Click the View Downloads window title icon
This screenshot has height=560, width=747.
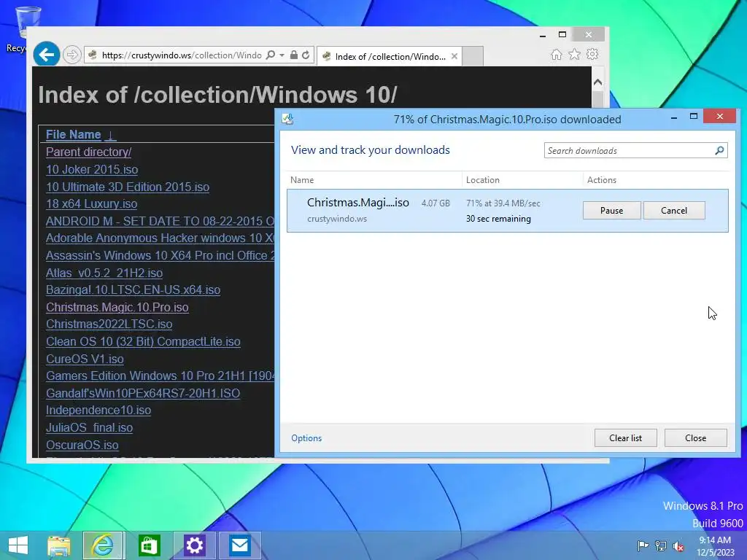(287, 119)
